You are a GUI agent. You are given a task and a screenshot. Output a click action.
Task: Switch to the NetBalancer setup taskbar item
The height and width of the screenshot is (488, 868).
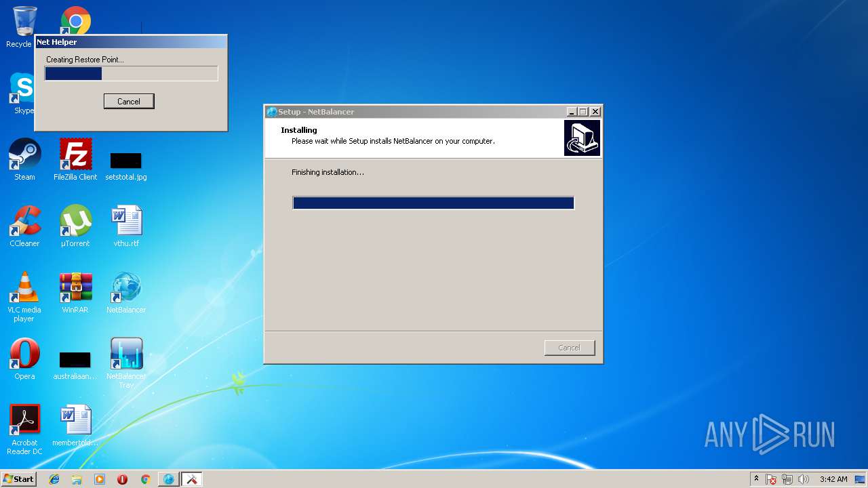pos(168,479)
